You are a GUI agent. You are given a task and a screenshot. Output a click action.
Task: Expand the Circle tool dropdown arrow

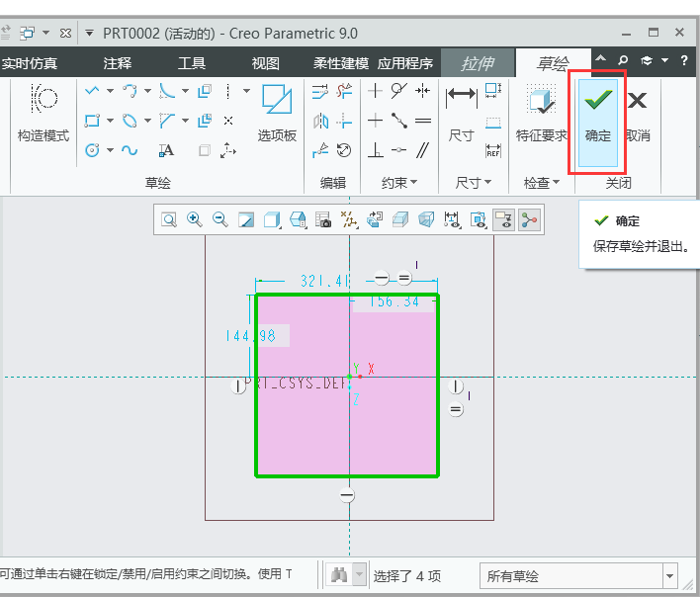(x=110, y=150)
